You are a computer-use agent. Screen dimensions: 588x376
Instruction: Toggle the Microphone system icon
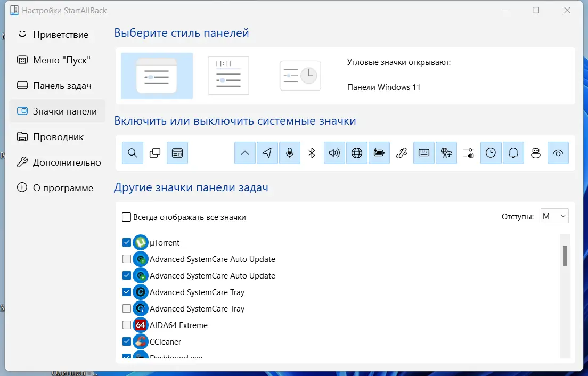tap(290, 153)
